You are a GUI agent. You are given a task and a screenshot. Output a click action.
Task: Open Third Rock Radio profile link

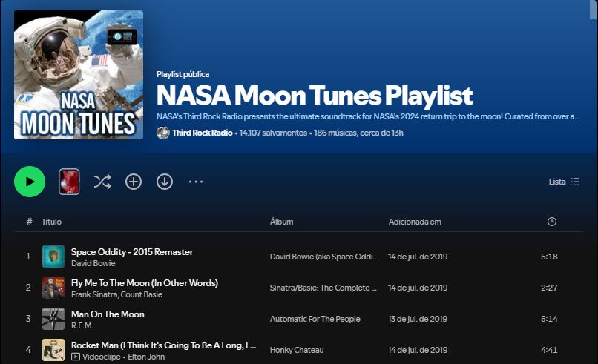203,133
